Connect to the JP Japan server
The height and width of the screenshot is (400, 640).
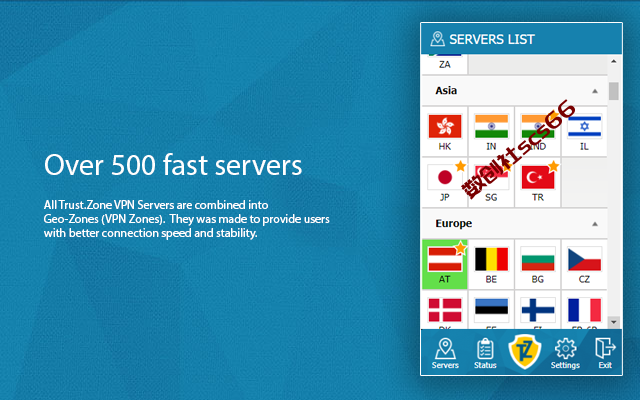tap(444, 182)
